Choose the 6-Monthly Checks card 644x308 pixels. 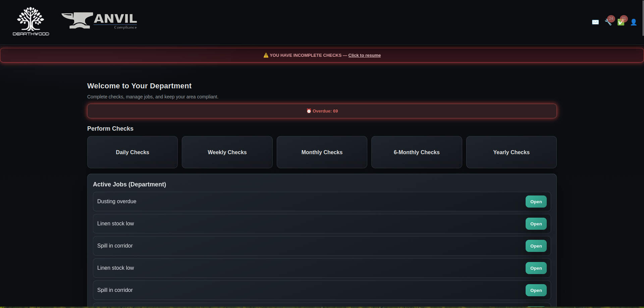click(x=417, y=152)
